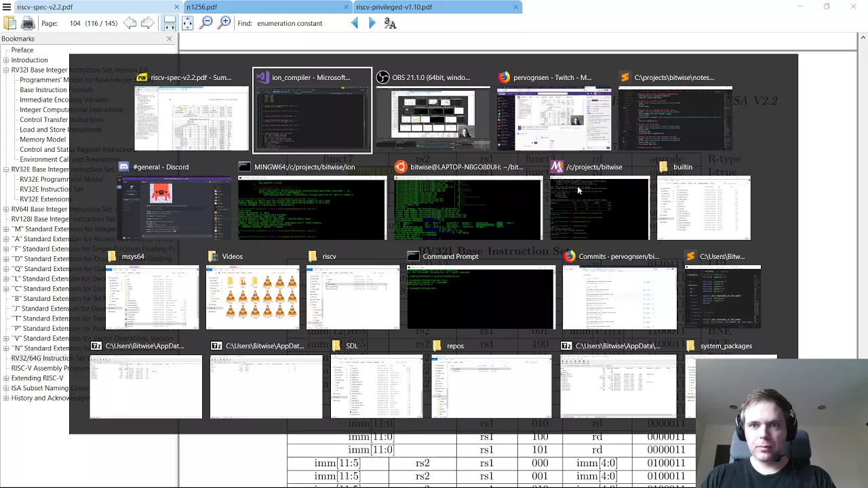Close the riscv-spec-v2.2.pdf tab
The width and height of the screenshot is (868, 488).
tap(176, 7)
